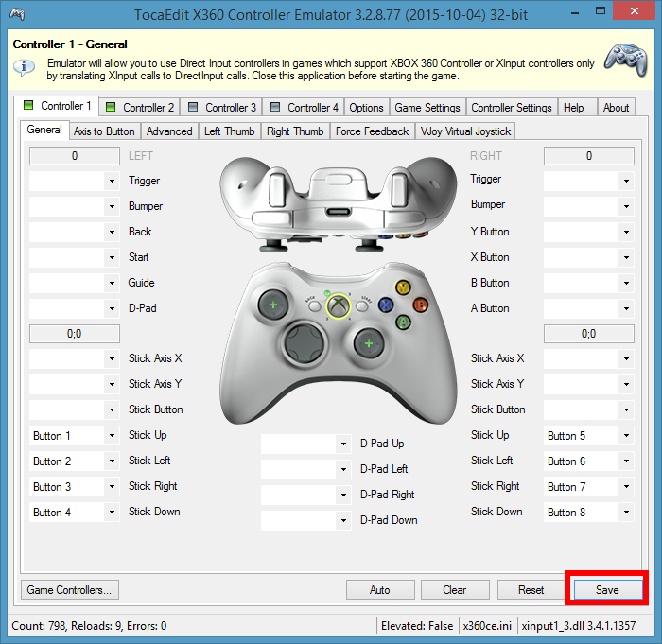Click the red B button on controller image
This screenshot has height=644, width=662.
click(x=420, y=305)
